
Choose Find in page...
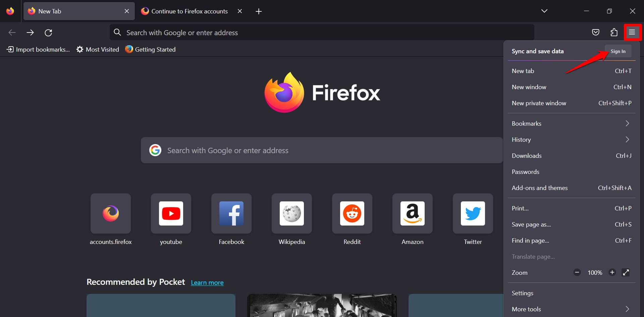click(572, 240)
